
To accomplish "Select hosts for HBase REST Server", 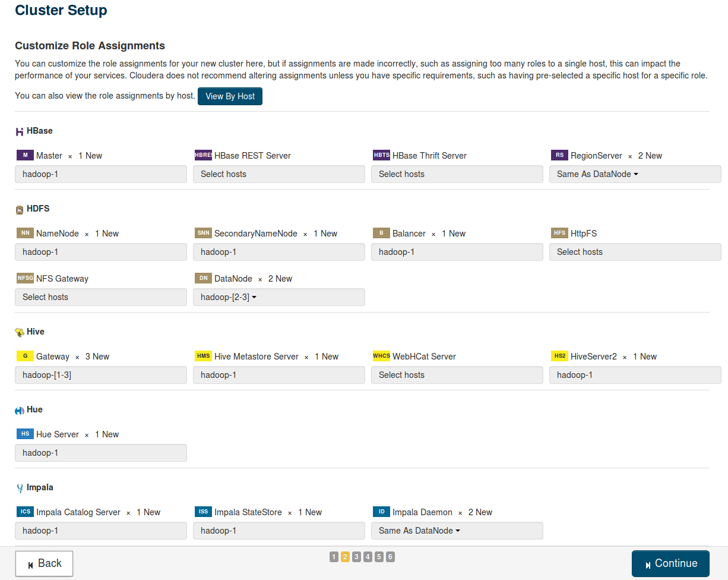I will click(x=278, y=174).
